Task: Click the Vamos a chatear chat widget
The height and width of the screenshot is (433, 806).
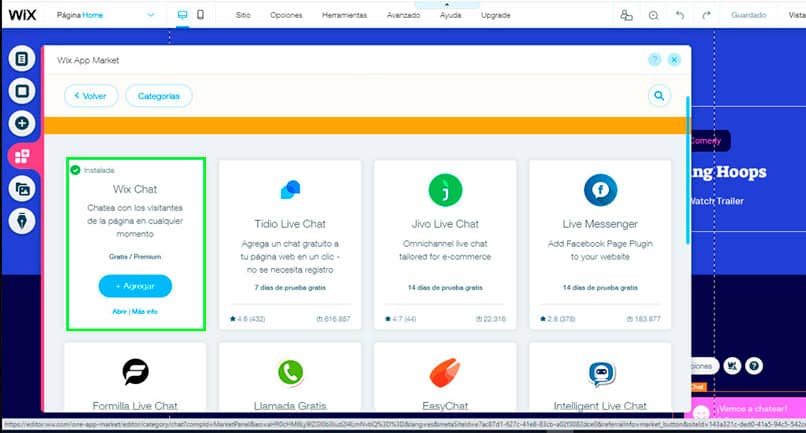Action: [x=745, y=410]
